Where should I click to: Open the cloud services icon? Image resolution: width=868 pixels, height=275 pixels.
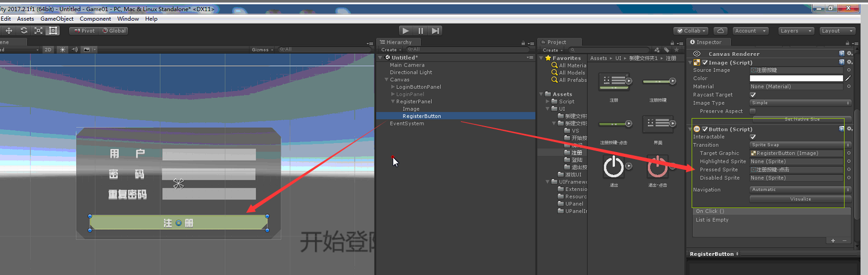720,31
